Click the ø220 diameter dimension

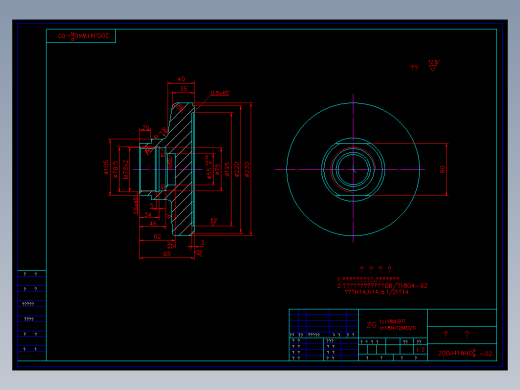point(237,169)
